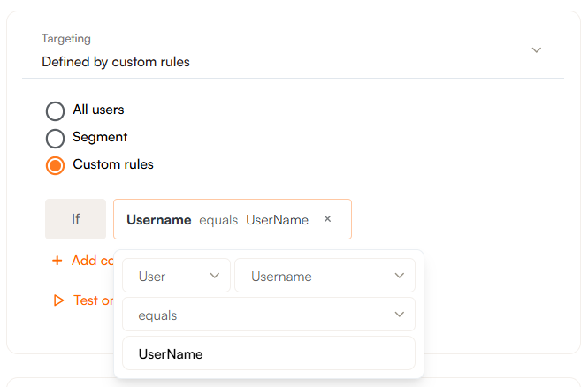Viewport: 588px width, 387px height.
Task: Remove the Username equals UserName rule
Action: 327,219
